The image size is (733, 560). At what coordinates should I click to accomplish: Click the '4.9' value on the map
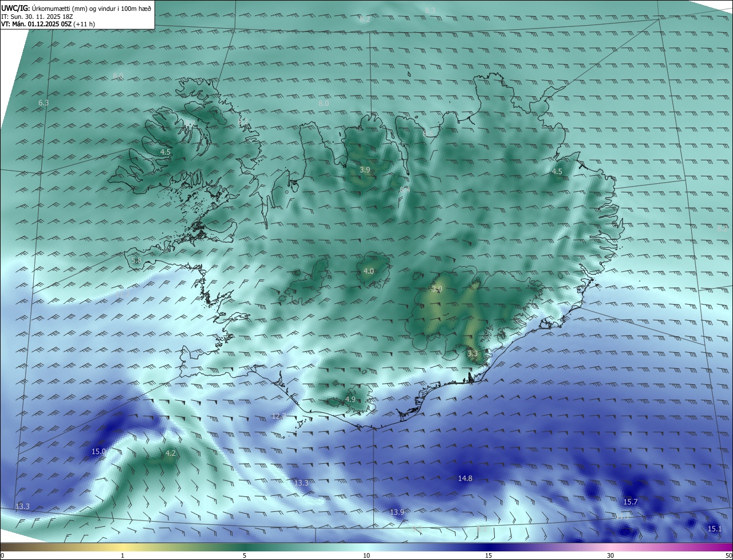[350, 399]
